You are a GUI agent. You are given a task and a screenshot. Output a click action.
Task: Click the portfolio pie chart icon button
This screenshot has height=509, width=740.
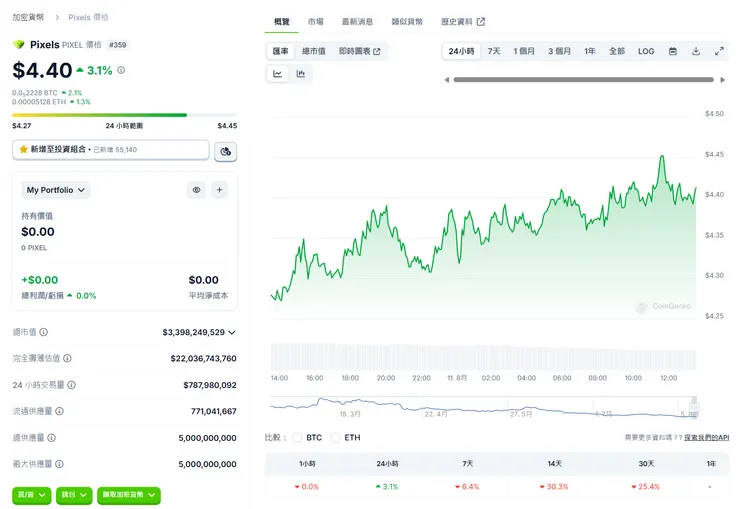[x=226, y=151]
